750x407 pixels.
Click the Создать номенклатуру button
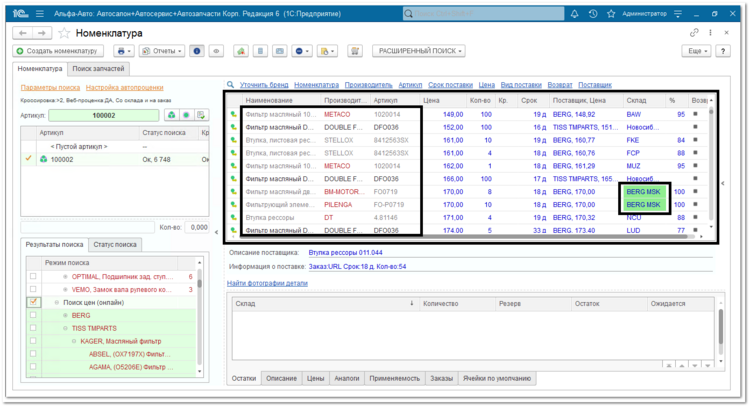tap(57, 51)
